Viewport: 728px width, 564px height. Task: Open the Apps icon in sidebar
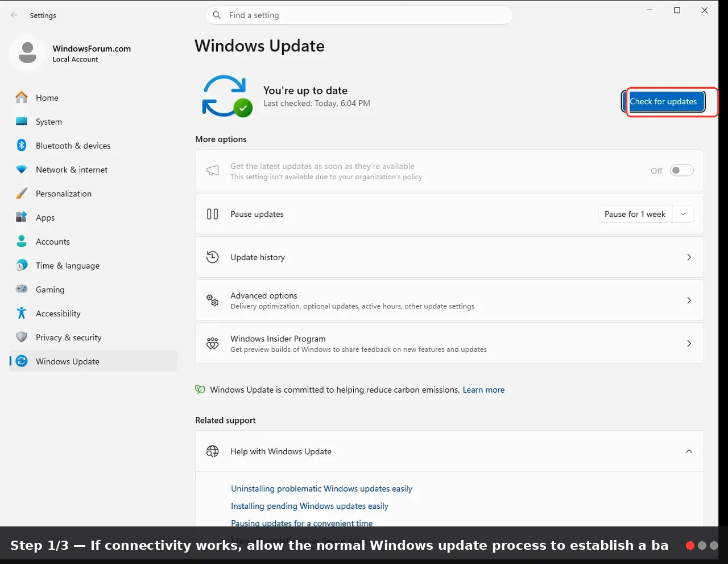tap(22, 217)
